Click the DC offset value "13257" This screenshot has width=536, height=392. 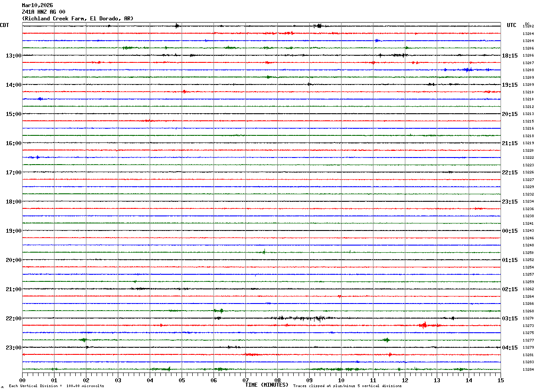pyautogui.click(x=528, y=275)
